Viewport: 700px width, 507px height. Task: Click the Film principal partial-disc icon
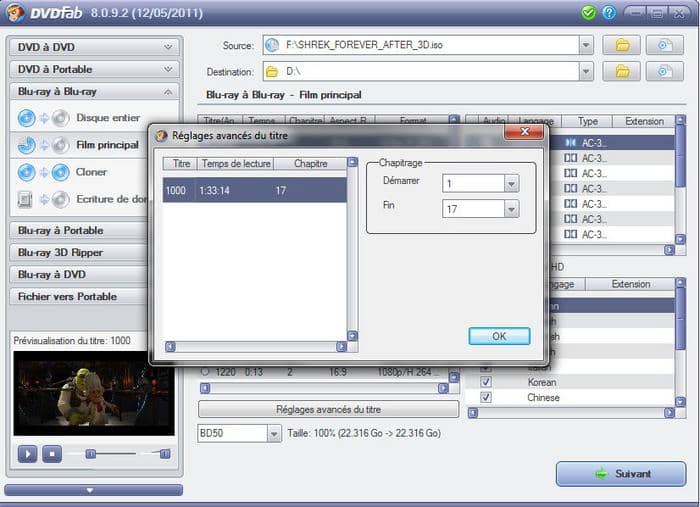[x=26, y=145]
